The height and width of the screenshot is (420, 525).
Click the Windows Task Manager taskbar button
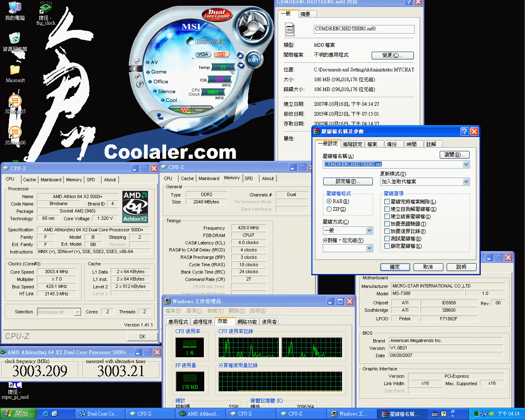[x=352, y=414]
